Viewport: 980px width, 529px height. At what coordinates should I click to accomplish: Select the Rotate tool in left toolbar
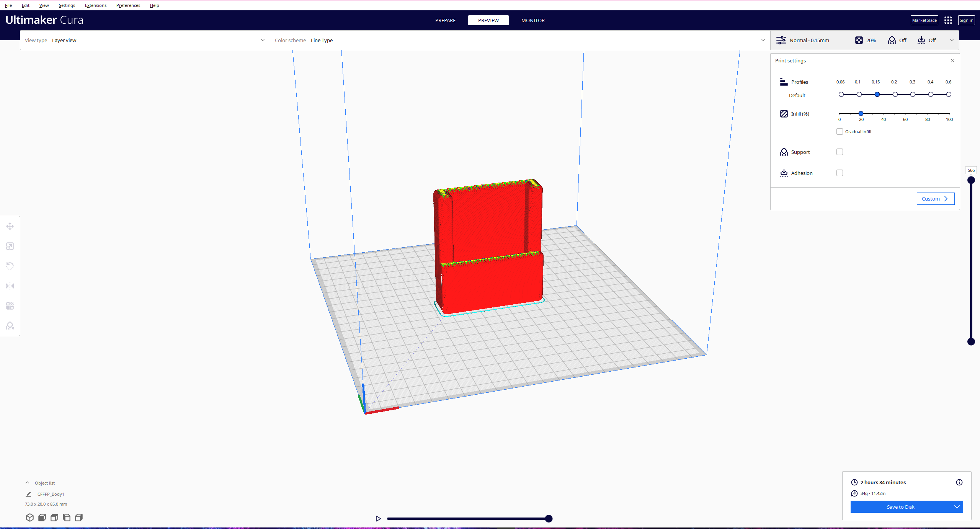pos(10,266)
